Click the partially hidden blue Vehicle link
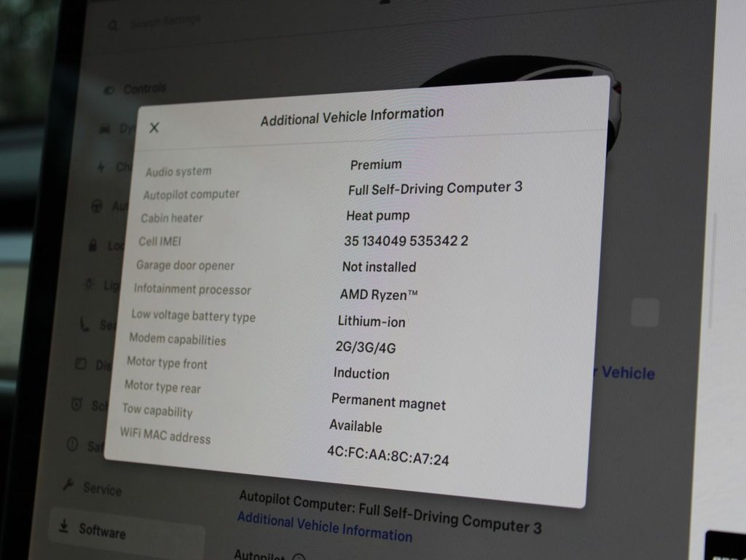 [627, 373]
